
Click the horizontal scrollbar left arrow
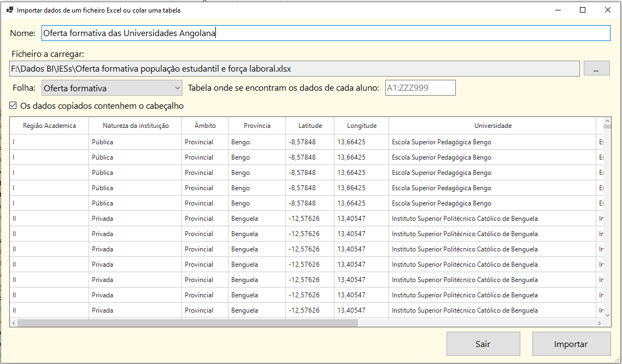pyautogui.click(x=14, y=323)
